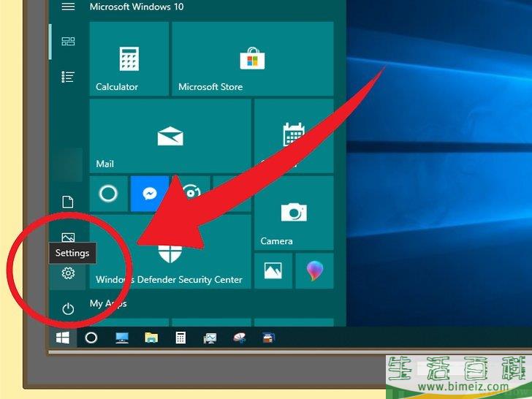Image resolution: width=532 pixels, height=399 pixels.
Task: Open the Photos tile
Action: point(273,270)
